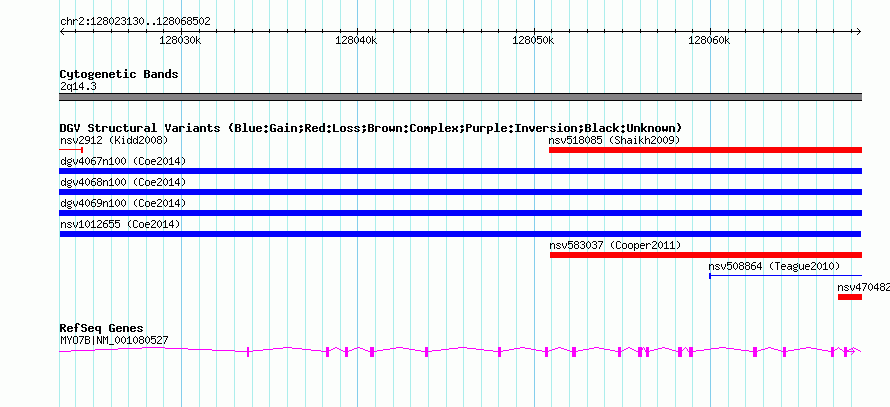Open the dgv4068n100 (Coe2014) label
Viewport: 890px width, 407px height.
123,182
